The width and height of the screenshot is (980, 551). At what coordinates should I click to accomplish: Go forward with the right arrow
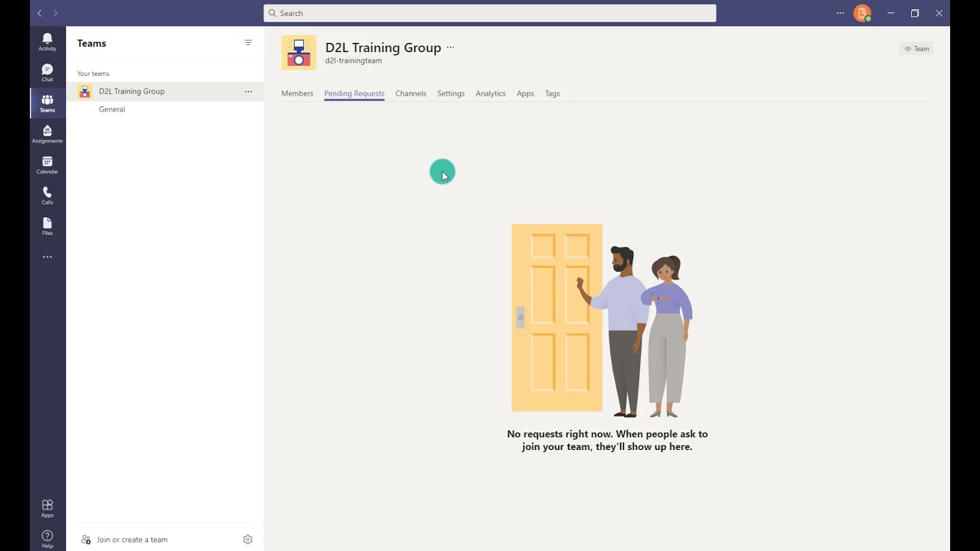coord(55,13)
